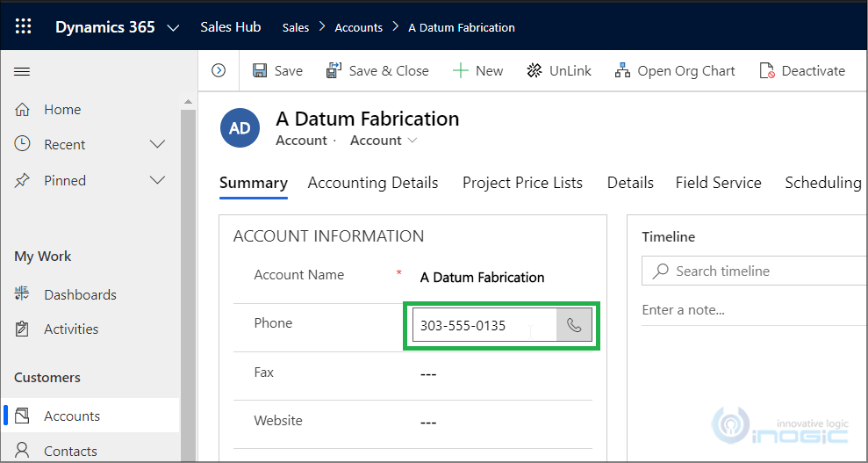Open the Details tab
This screenshot has width=868, height=463.
point(630,183)
